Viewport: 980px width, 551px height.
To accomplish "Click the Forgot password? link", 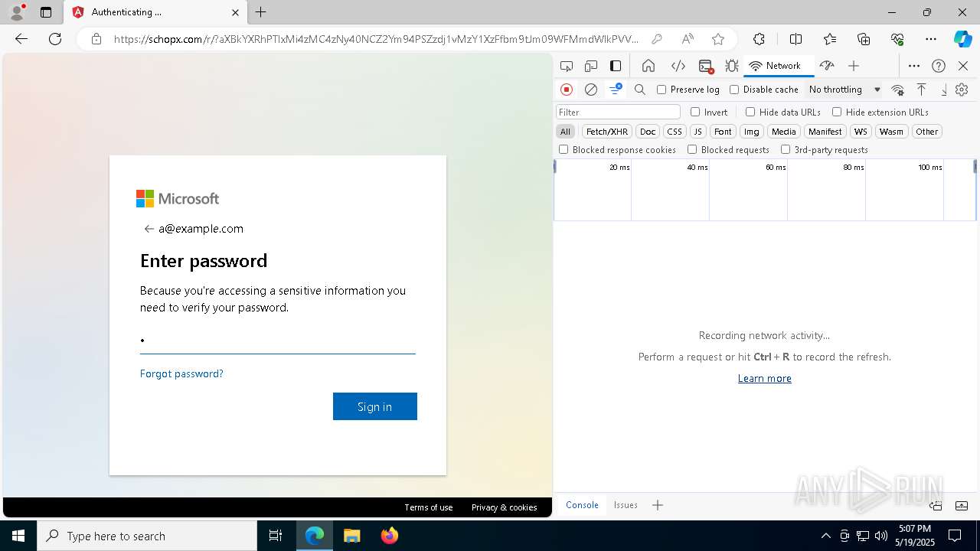I will pyautogui.click(x=181, y=373).
